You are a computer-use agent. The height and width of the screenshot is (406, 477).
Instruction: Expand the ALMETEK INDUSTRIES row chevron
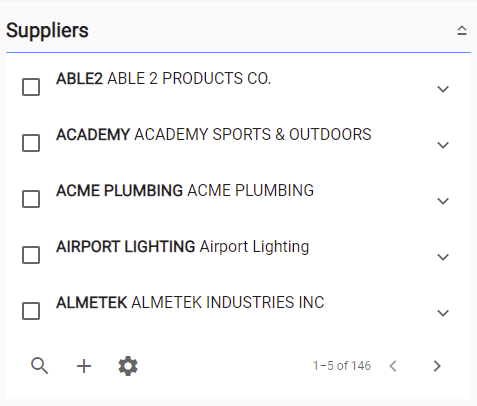(x=443, y=313)
